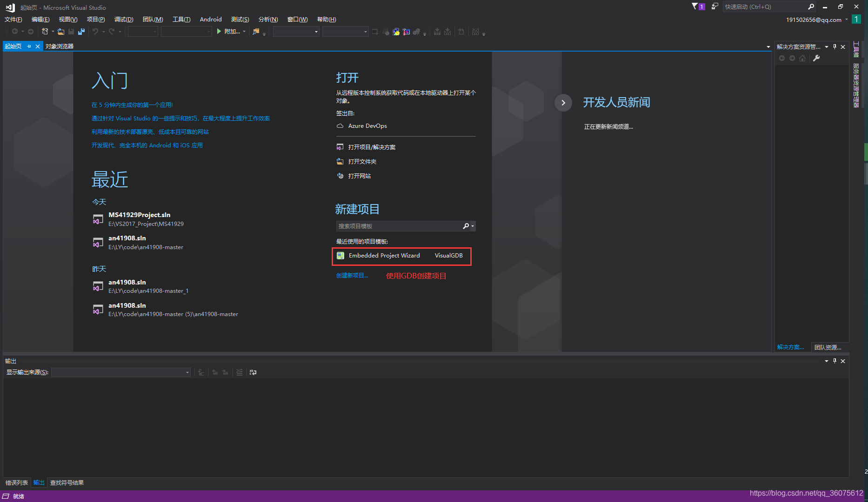
Task: Click the template search magnifier icon
Action: 466,226
